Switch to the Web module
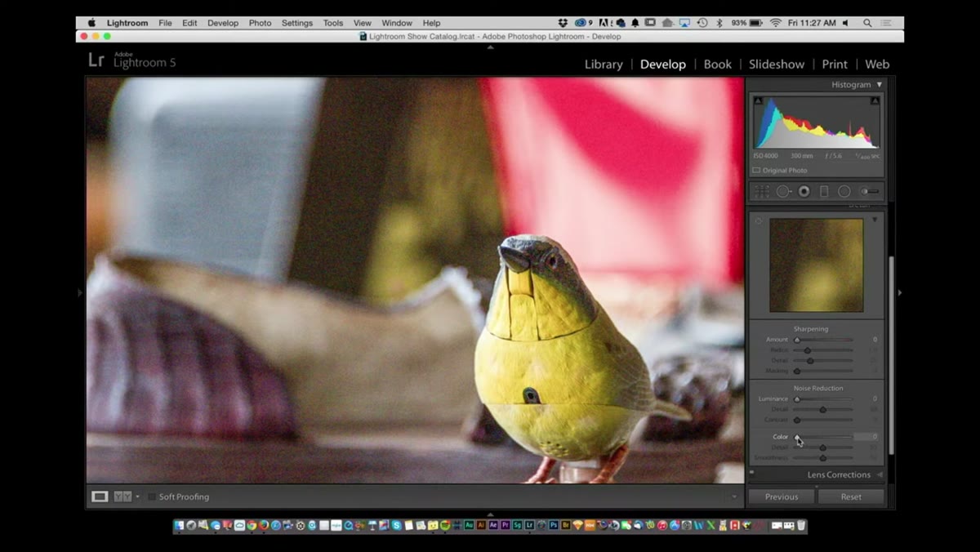 click(877, 64)
